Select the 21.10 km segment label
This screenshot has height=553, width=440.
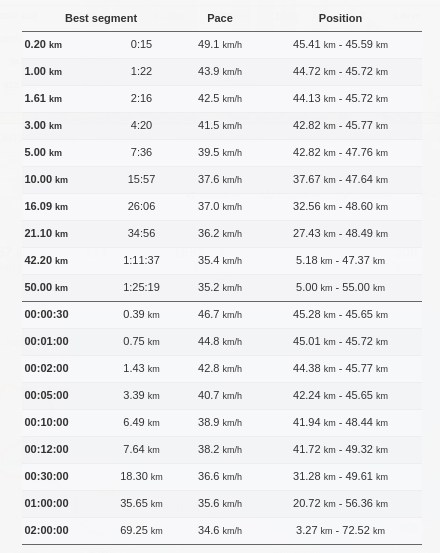point(46,233)
